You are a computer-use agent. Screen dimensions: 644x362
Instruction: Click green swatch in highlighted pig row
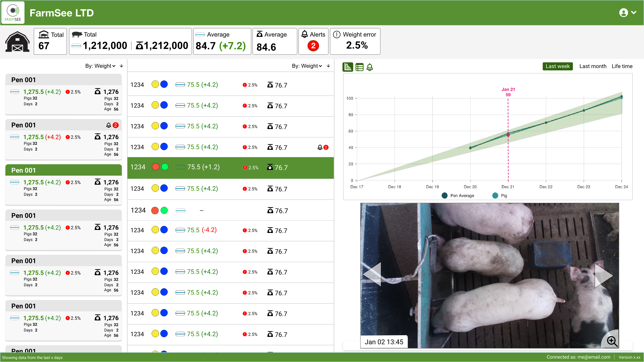pyautogui.click(x=165, y=167)
